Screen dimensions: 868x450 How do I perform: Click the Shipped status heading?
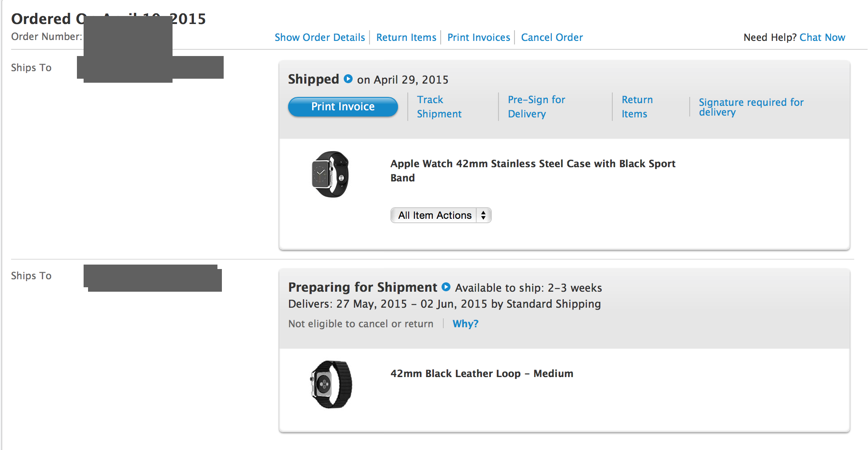[313, 79]
